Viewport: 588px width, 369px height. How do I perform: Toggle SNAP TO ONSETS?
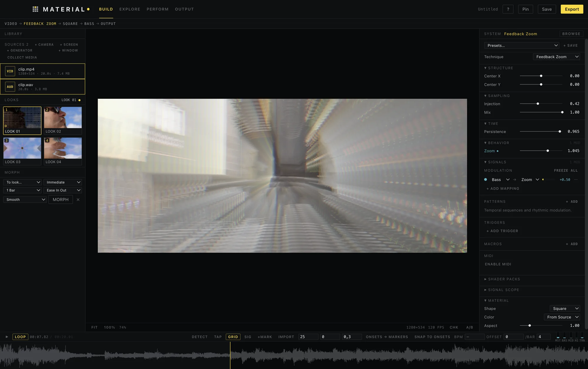point(432,337)
